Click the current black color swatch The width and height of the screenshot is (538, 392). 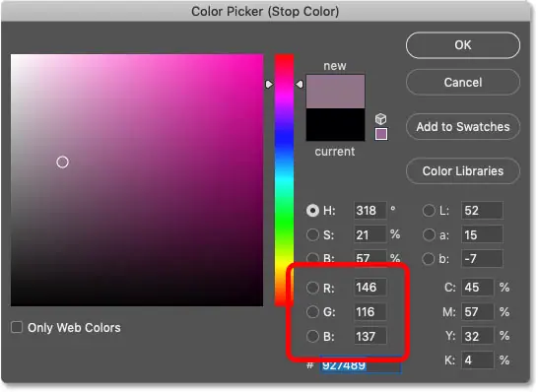coord(335,124)
